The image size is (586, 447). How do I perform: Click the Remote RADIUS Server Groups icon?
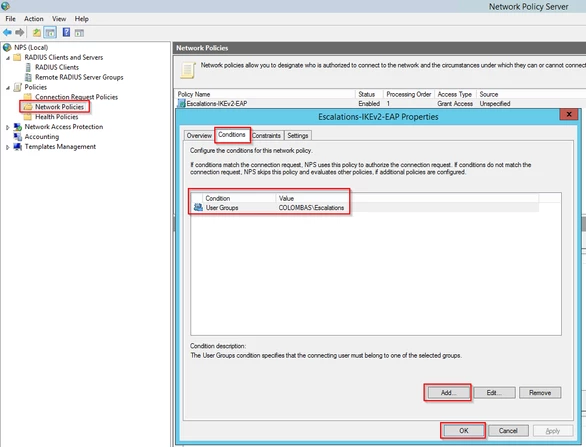tap(28, 77)
